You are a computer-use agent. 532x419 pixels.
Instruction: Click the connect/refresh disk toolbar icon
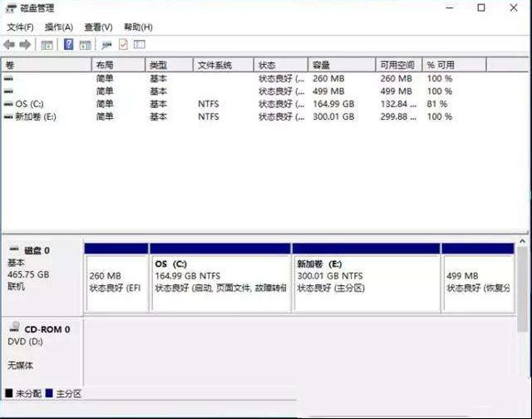coord(106,45)
